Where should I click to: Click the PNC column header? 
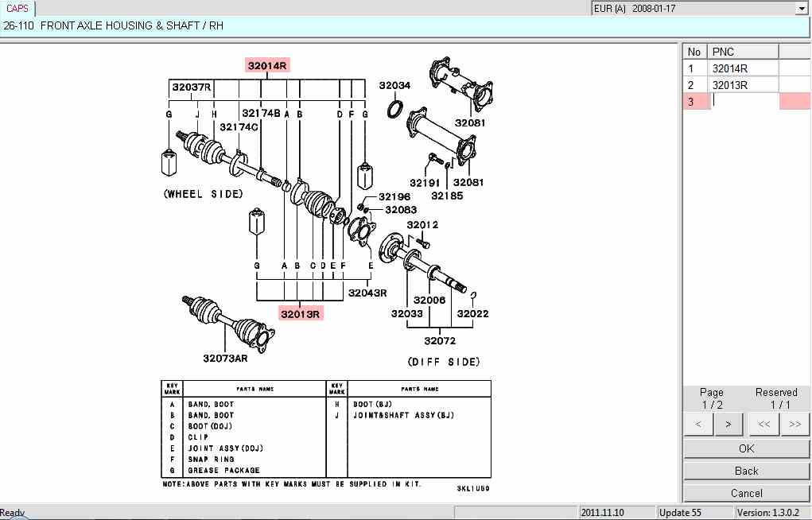pos(743,52)
